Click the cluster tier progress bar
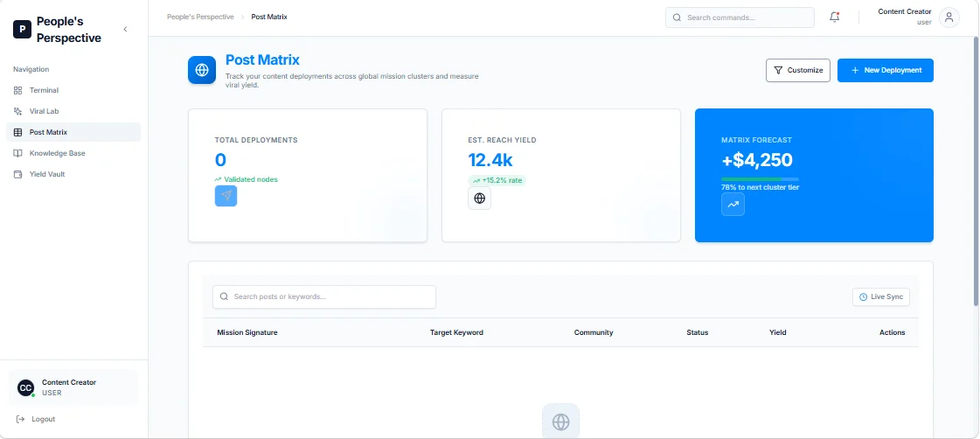 tap(760, 179)
